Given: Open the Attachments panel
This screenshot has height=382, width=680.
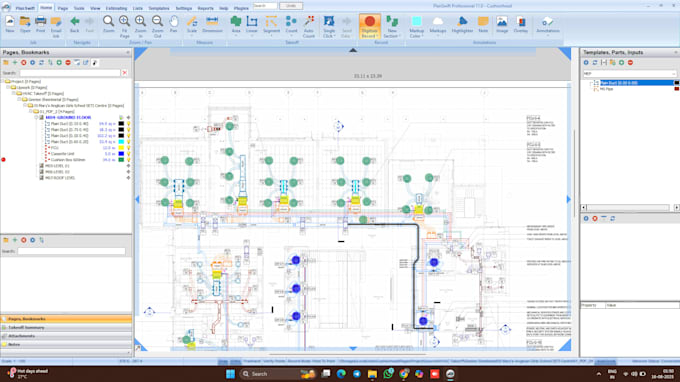Looking at the screenshot, I should pos(66,336).
